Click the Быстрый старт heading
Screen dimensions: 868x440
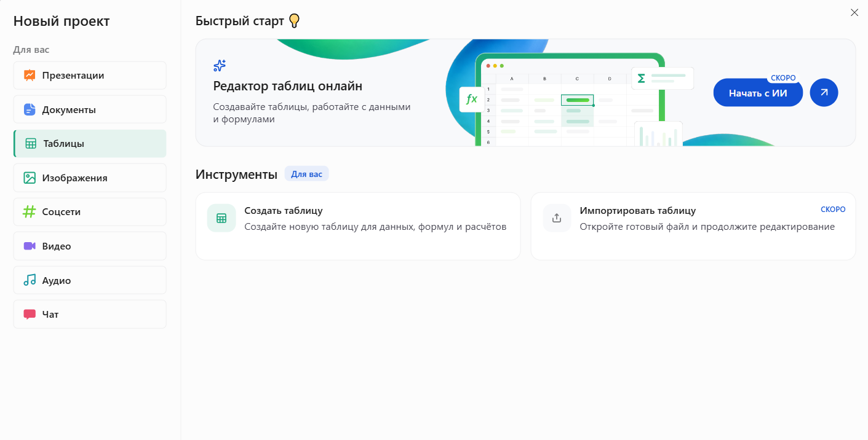tap(240, 21)
